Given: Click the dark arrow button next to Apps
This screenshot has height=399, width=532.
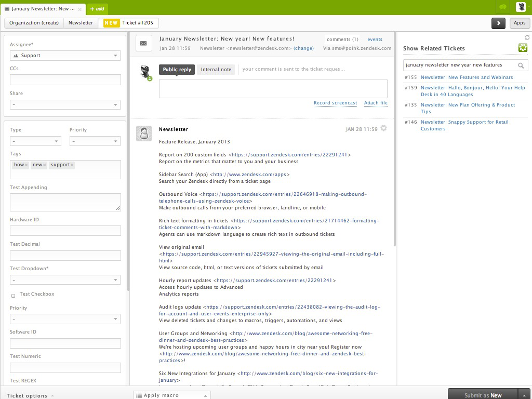Looking at the screenshot, I should coord(498,23).
